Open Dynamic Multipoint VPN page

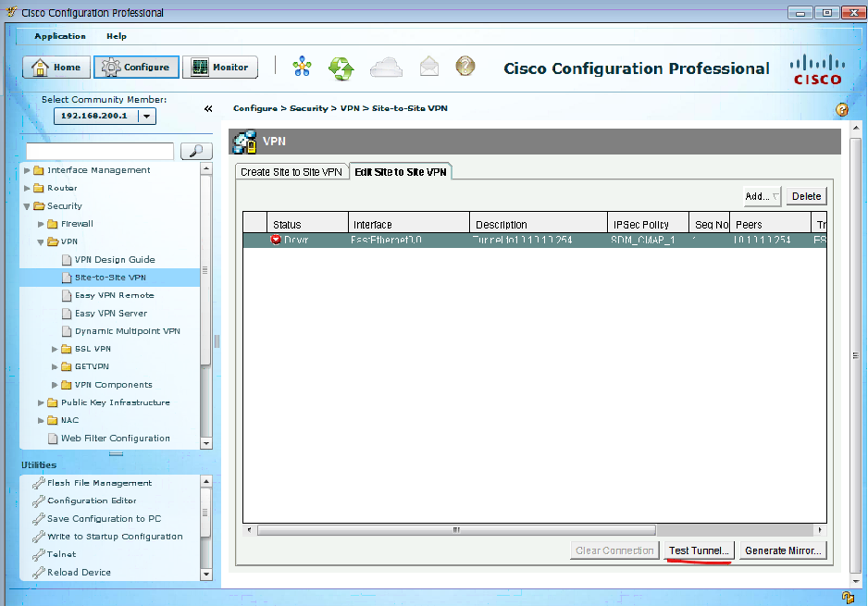(128, 331)
